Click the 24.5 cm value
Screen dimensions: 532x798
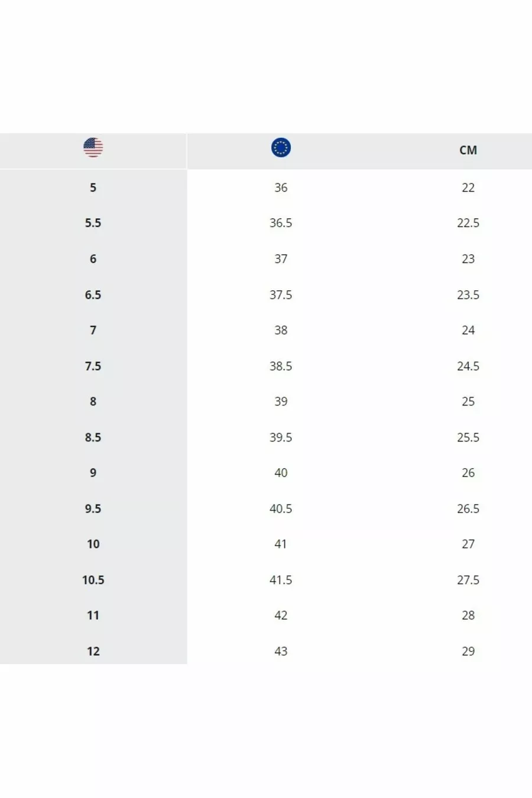tap(468, 366)
